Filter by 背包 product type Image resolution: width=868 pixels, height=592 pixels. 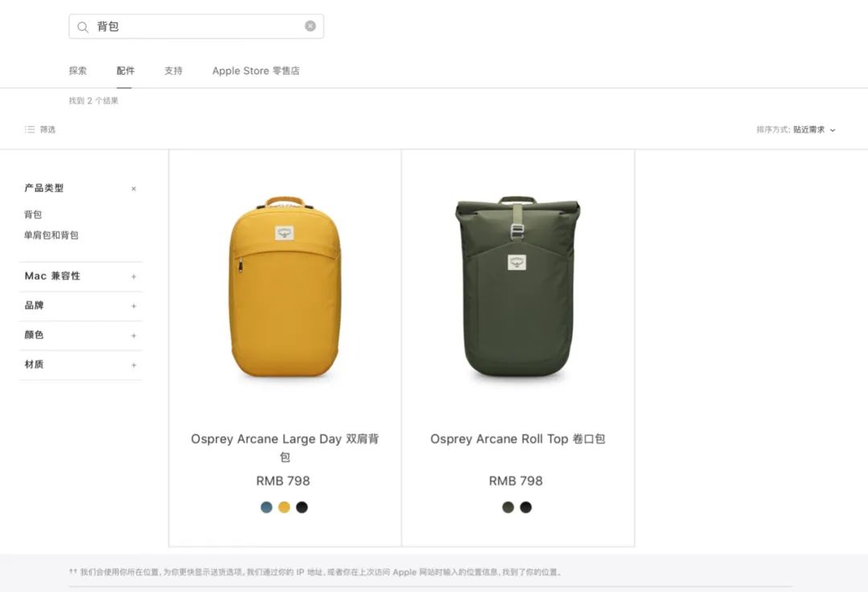[x=33, y=214]
